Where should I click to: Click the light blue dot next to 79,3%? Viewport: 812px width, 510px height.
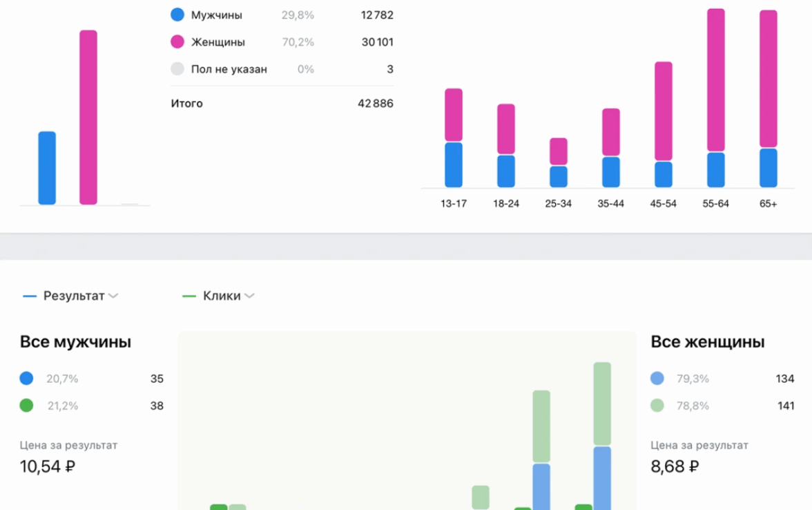[x=657, y=379]
